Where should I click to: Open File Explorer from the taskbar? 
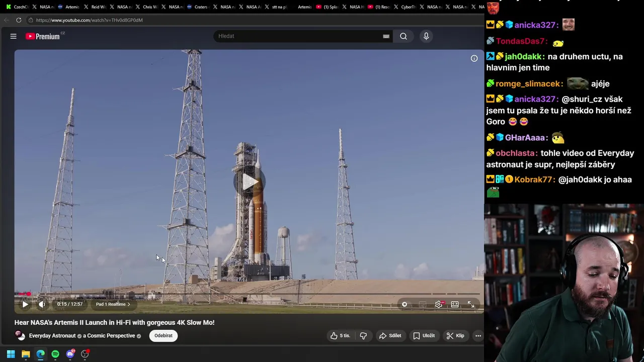point(26,354)
